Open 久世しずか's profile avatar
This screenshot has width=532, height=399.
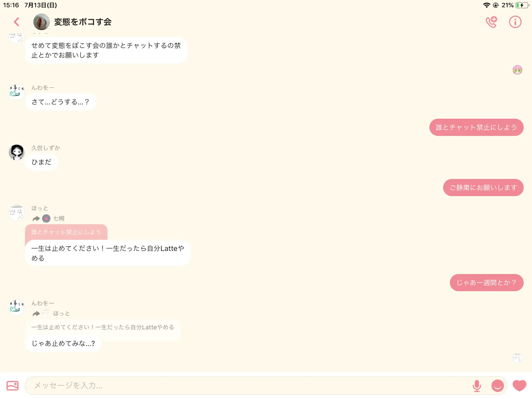(x=17, y=152)
